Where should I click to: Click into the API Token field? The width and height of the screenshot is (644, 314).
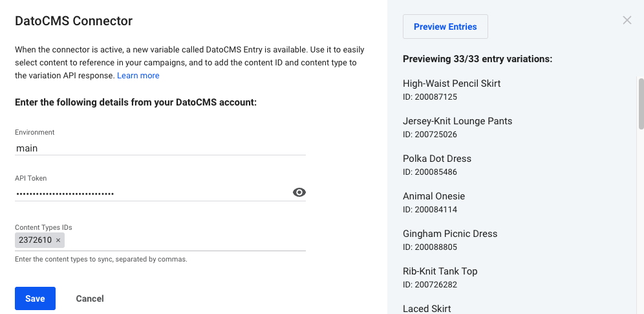(153, 193)
